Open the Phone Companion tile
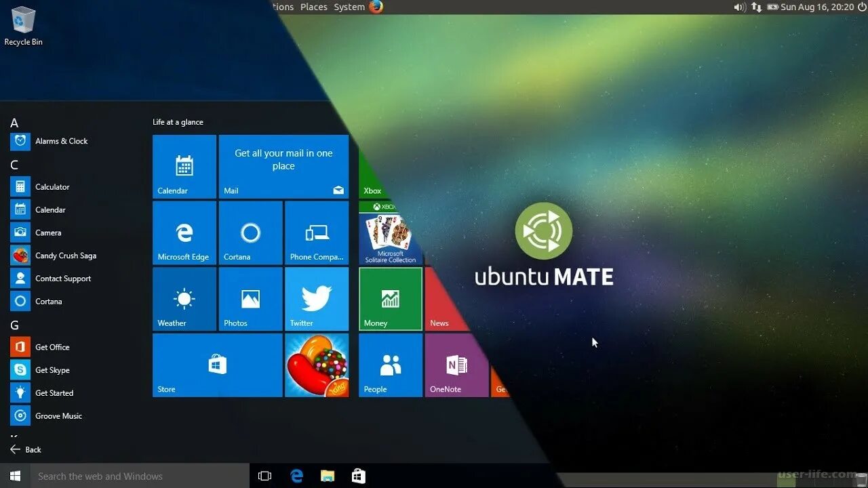Image resolution: width=868 pixels, height=488 pixels. (x=317, y=232)
